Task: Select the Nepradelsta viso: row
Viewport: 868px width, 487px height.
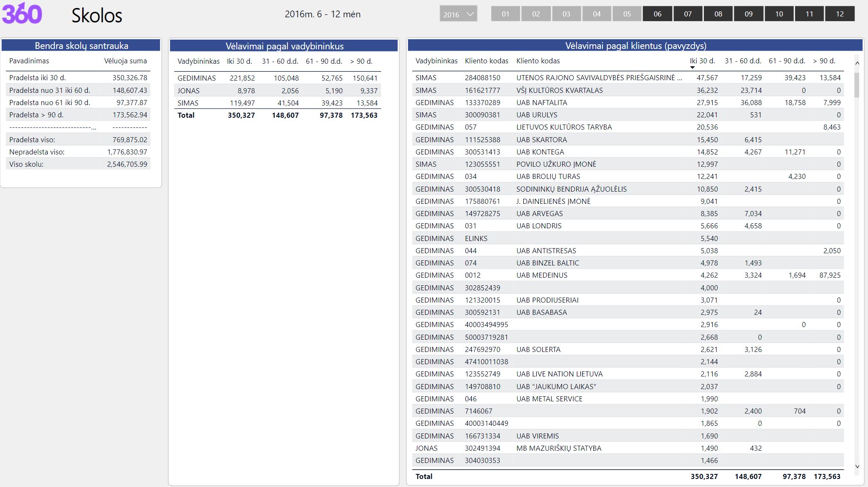Action: (78, 152)
